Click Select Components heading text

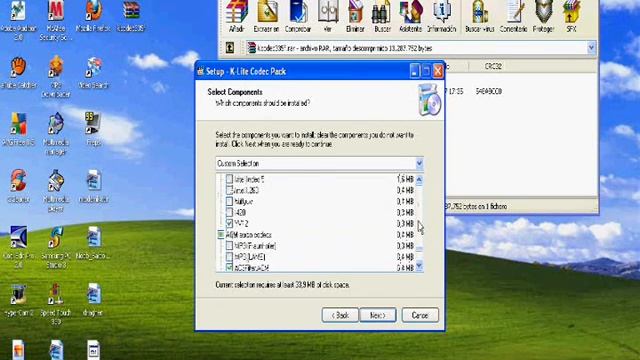coord(235,92)
